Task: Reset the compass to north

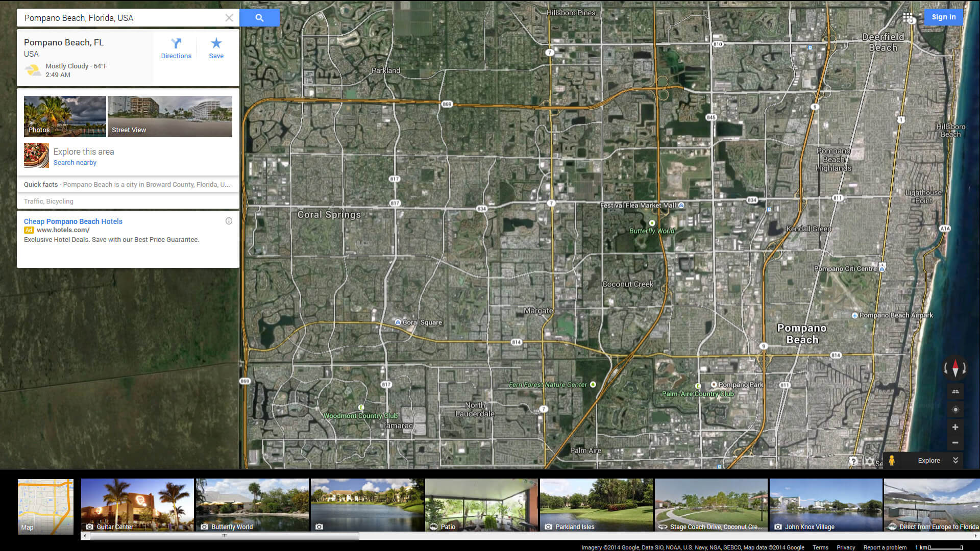Action: [955, 367]
